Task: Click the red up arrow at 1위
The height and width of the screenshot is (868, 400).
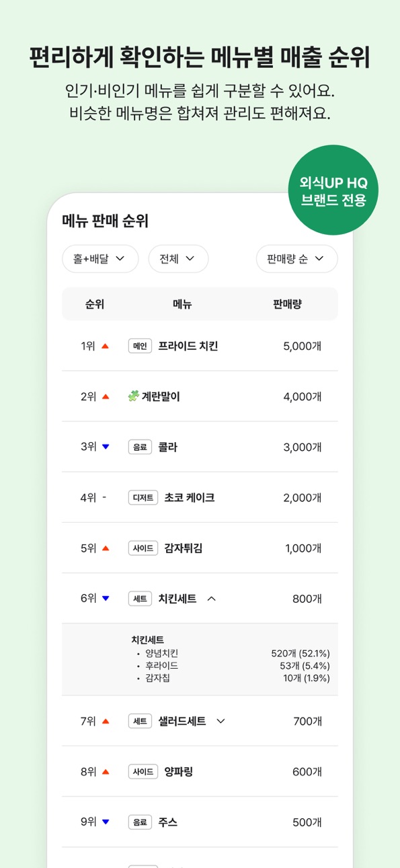Action: click(x=105, y=346)
